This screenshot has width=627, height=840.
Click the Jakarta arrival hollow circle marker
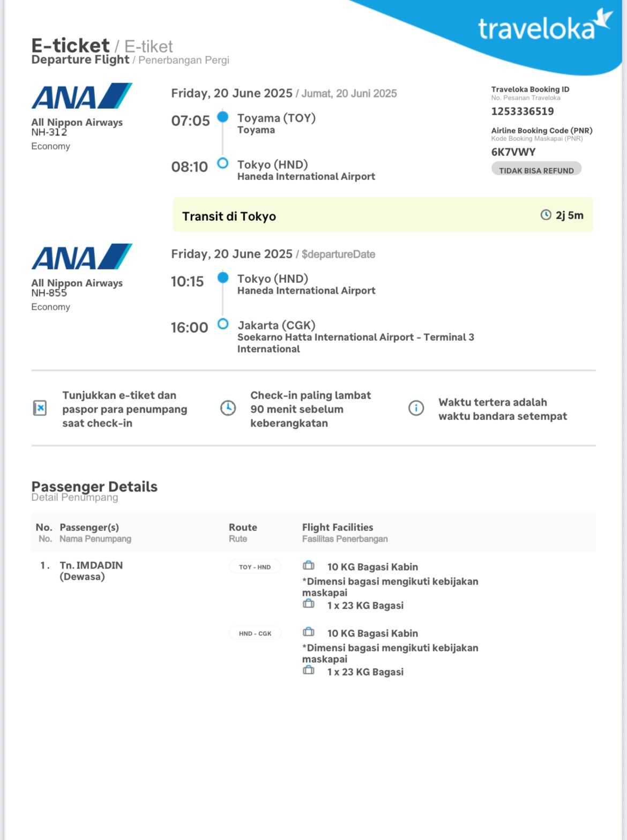(x=223, y=324)
